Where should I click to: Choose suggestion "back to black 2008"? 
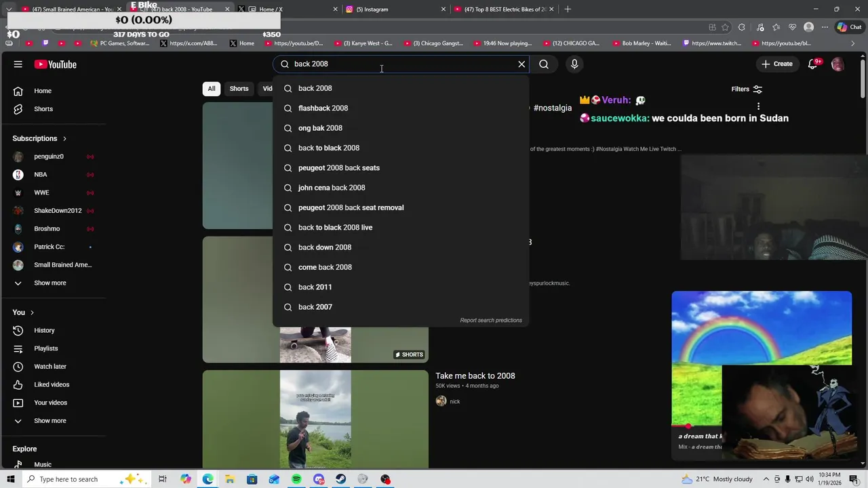coord(400,148)
